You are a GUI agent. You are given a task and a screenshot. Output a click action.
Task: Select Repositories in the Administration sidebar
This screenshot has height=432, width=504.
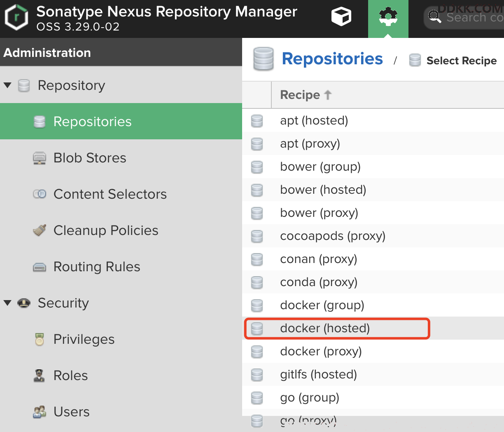[x=121, y=121]
